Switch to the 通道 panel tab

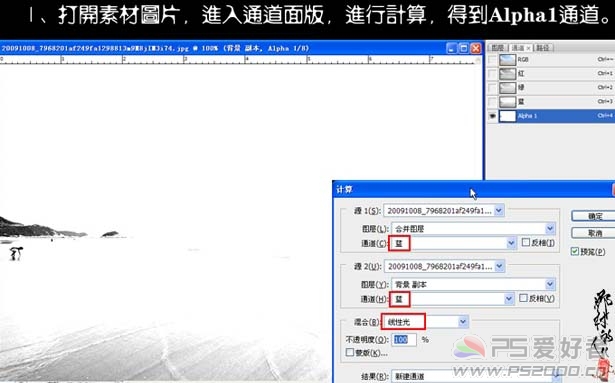(x=520, y=48)
